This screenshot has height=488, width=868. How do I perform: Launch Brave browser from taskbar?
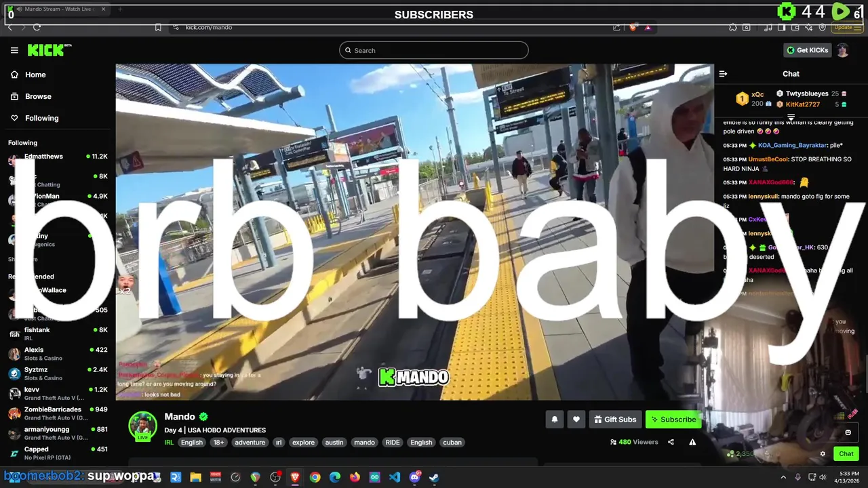coord(295,477)
